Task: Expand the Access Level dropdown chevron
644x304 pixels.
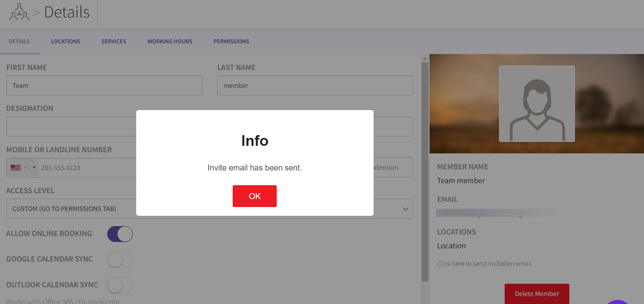Action: [405, 209]
